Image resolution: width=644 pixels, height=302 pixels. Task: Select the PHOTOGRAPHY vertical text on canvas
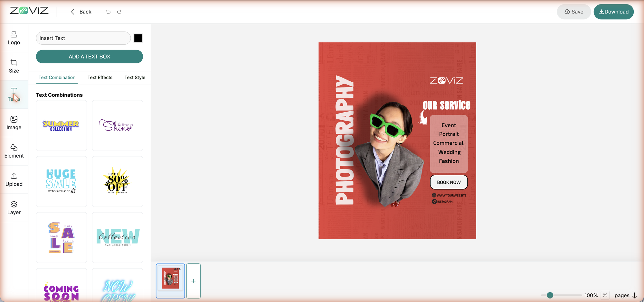coord(345,140)
